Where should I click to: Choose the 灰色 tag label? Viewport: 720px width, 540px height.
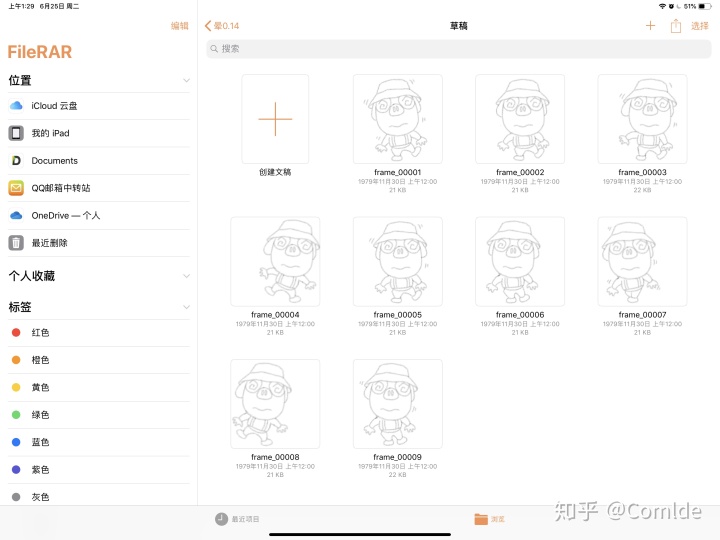(40, 497)
